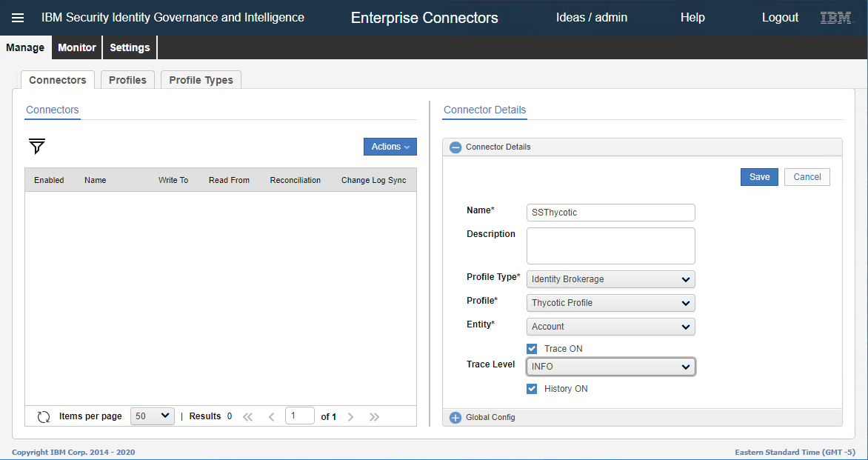Change the Entity dropdown from Account
Screen dimensions: 868x460
[x=610, y=327]
